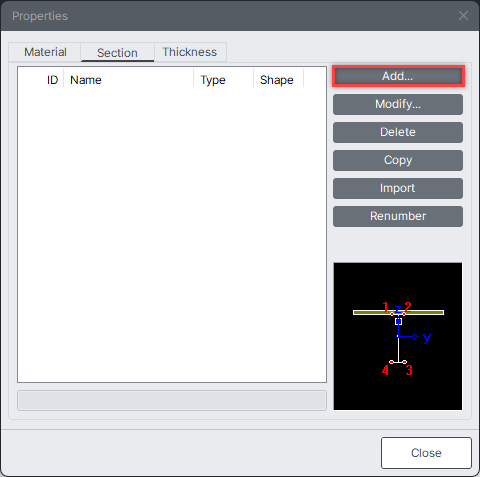Import sections from another file
480x477 pixels.
click(x=398, y=188)
